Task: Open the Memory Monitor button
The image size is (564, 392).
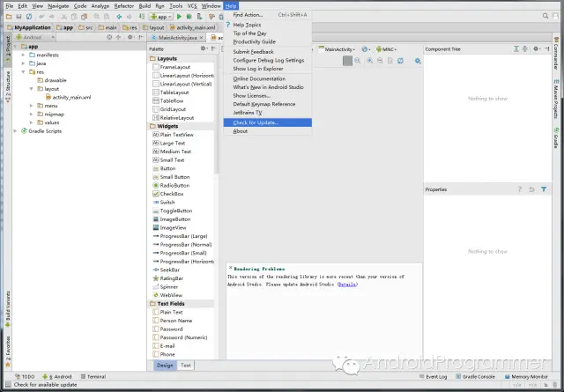Action: [x=526, y=376]
